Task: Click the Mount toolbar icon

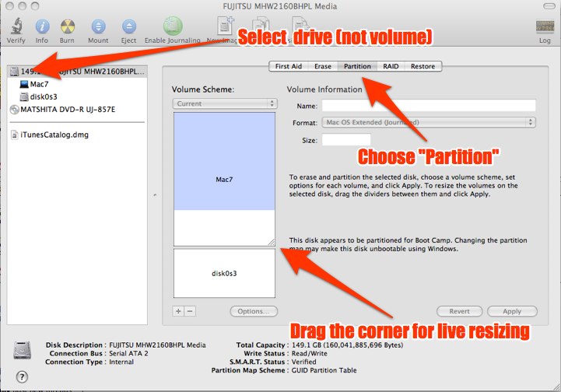Action: pos(98,26)
